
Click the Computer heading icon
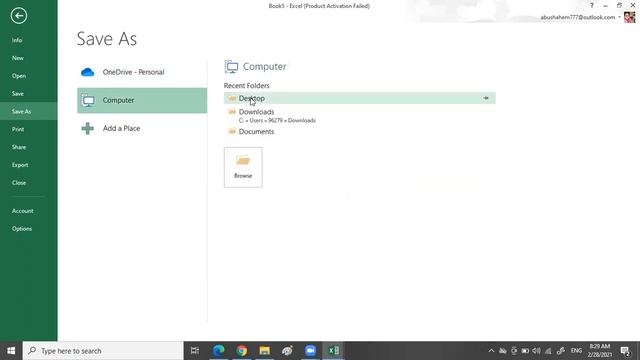coord(231,67)
